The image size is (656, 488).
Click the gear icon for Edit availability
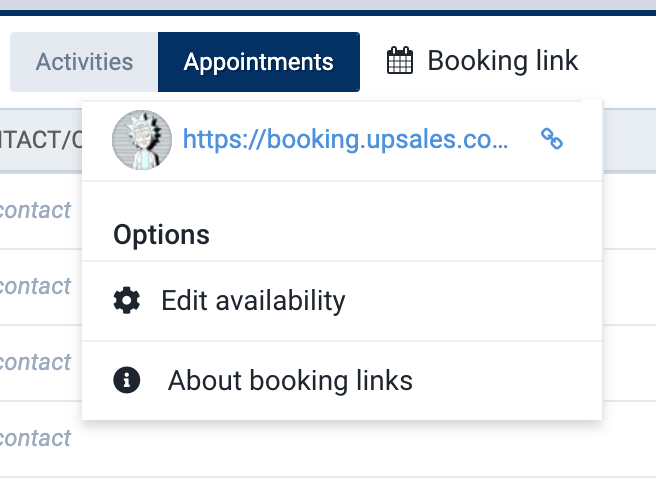point(127,301)
